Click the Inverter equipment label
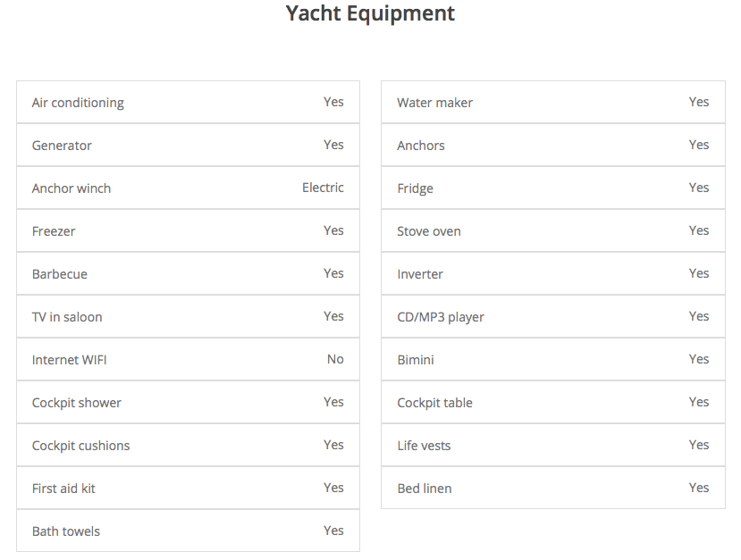The height and width of the screenshot is (560, 741). (x=420, y=274)
